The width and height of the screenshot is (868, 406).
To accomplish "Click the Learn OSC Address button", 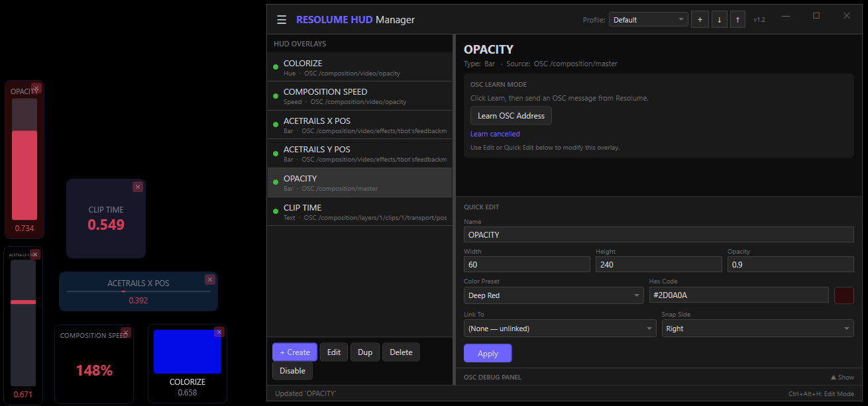I will coord(510,115).
